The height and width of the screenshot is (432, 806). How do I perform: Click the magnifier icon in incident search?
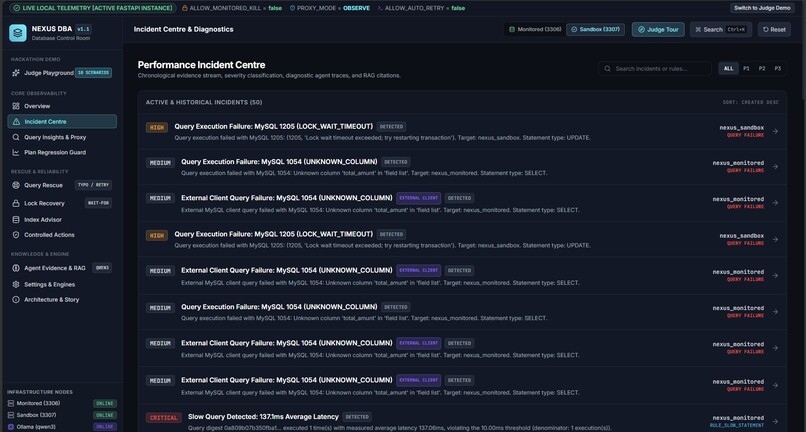608,68
